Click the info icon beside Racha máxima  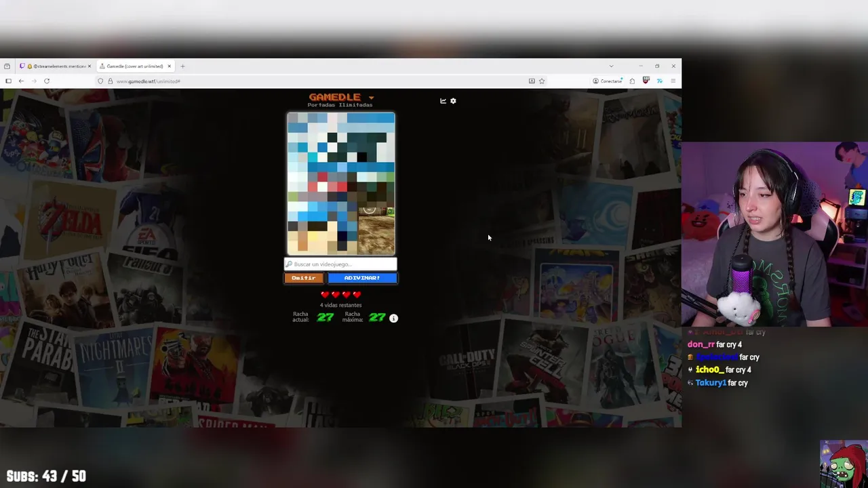click(x=393, y=318)
